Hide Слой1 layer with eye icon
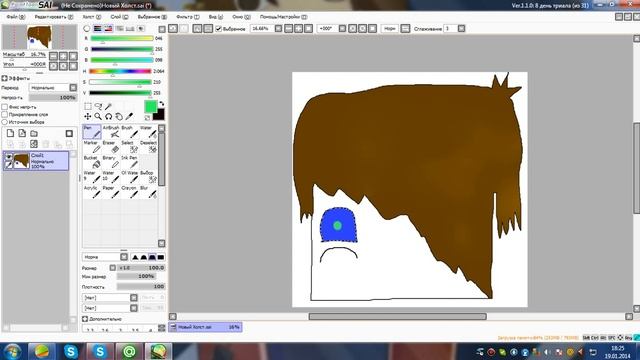The height and width of the screenshot is (360, 640). pyautogui.click(x=8, y=156)
